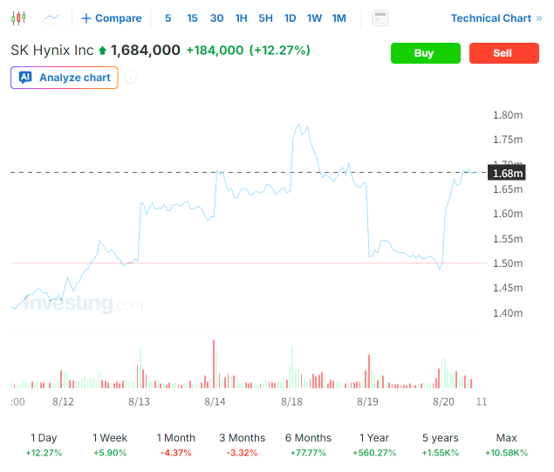Click the 1.50m price axis label

[508, 263]
